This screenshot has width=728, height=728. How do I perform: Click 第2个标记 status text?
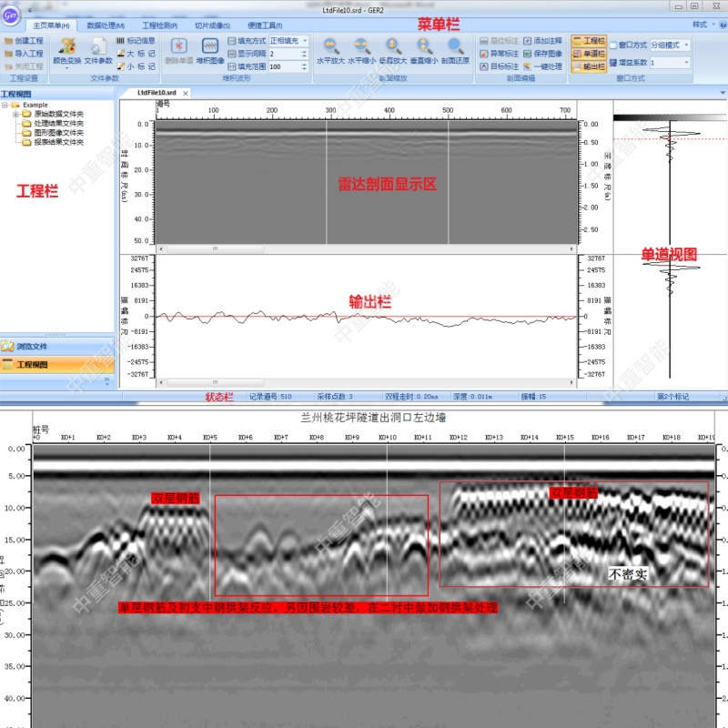point(672,397)
